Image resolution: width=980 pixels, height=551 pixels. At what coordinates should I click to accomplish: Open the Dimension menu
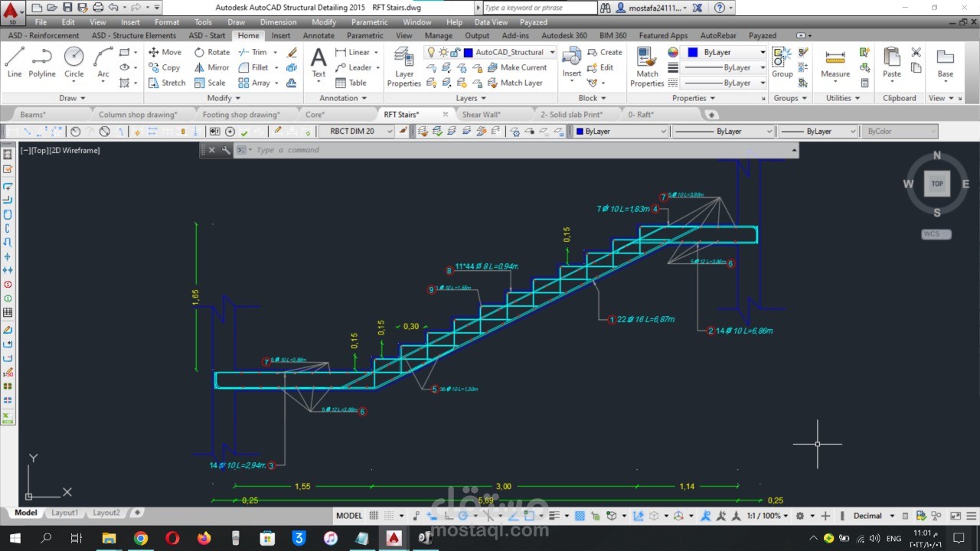click(x=278, y=22)
